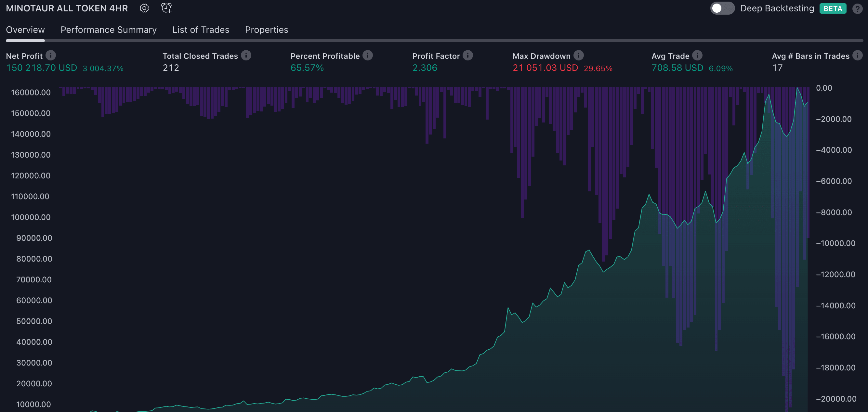Open strategy settings gear icon
868x412 pixels.
[x=144, y=8]
